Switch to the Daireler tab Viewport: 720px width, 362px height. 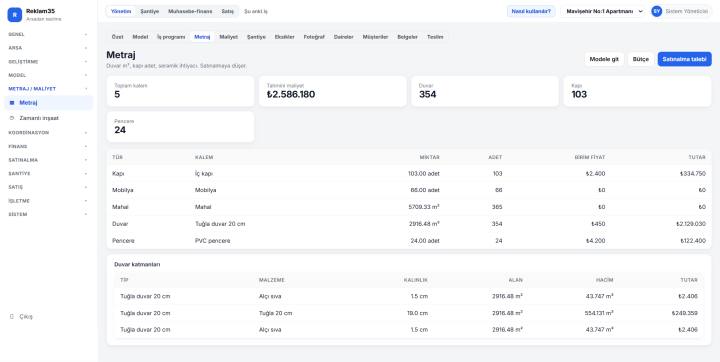[343, 37]
